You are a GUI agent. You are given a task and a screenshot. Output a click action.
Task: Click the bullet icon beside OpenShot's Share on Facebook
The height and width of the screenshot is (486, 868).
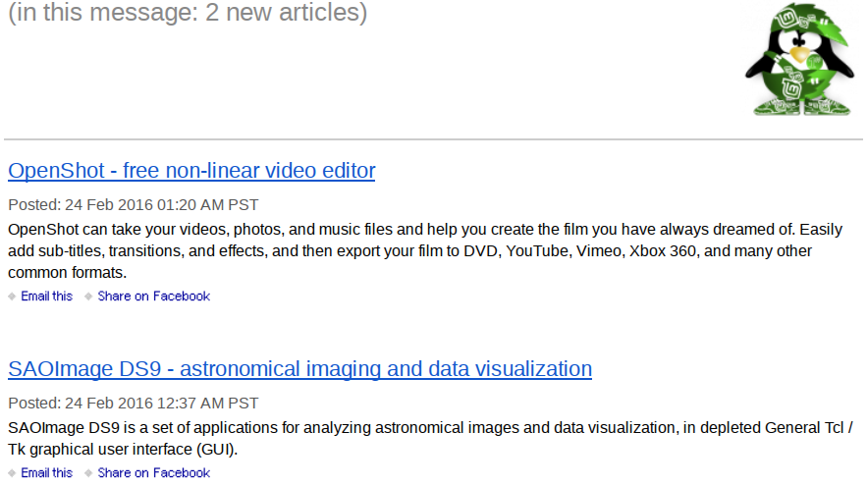pos(88,297)
